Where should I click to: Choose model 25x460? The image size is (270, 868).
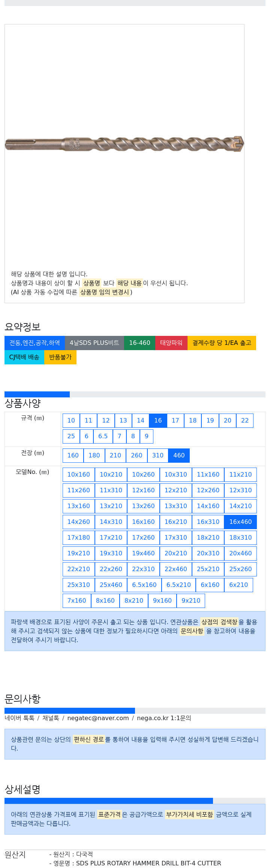tap(111, 585)
